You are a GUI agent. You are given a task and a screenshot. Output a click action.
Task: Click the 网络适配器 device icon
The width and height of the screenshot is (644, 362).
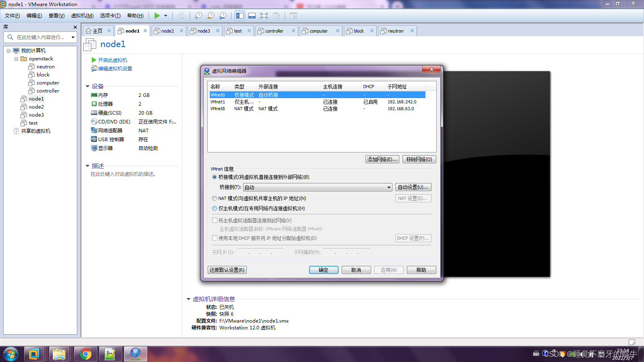click(x=94, y=130)
